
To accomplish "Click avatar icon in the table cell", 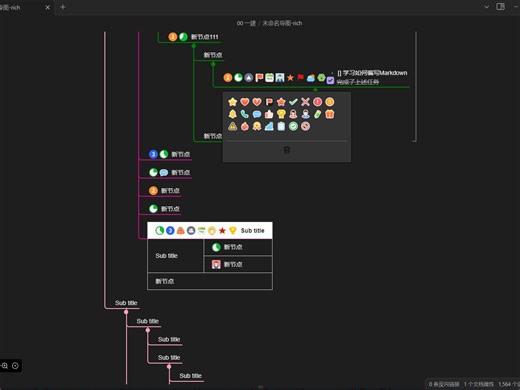I will 216,265.
